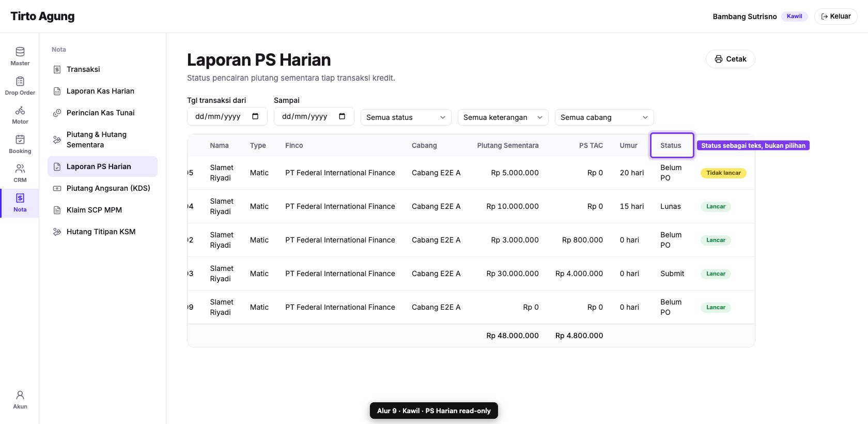Click the Transaksi menu icon
Viewport: 868px width, 424px height.
click(x=57, y=69)
